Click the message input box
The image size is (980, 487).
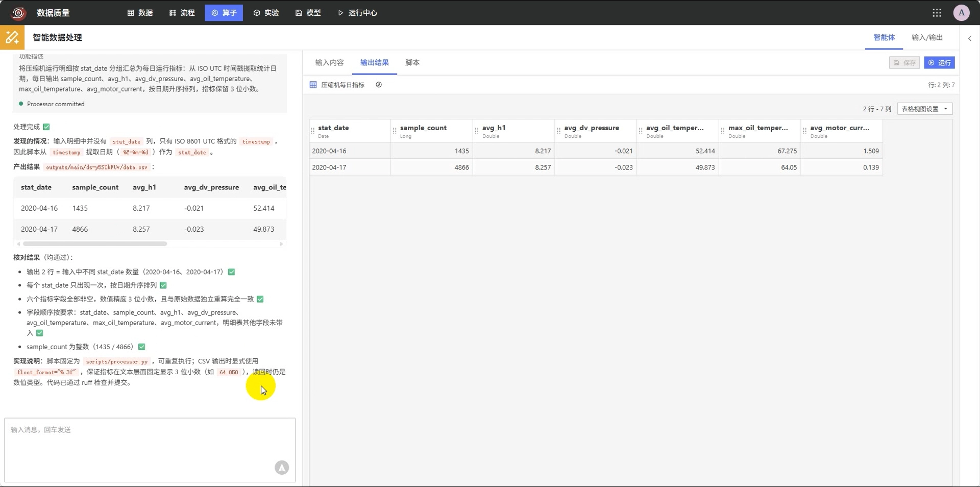[150, 450]
